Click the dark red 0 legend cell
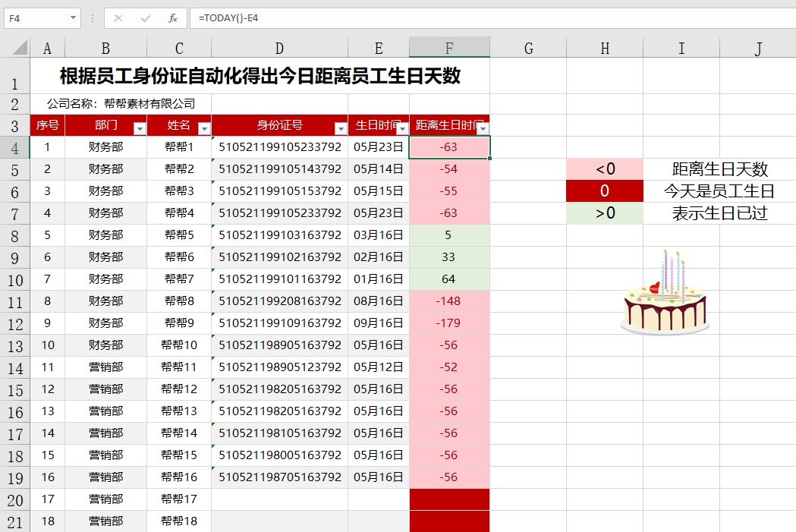Screen dimensions: 796x532 coord(605,191)
